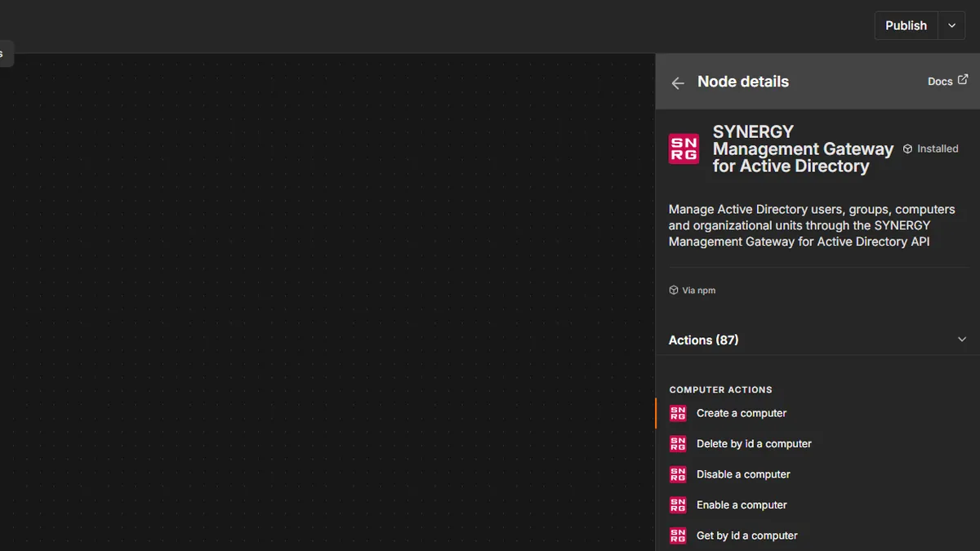Click the node description paragraph
The height and width of the screenshot is (551, 980).
[x=812, y=225]
